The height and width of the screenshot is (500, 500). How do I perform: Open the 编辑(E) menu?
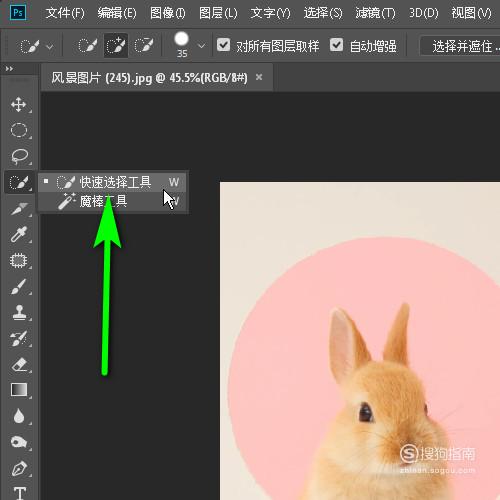(x=117, y=13)
